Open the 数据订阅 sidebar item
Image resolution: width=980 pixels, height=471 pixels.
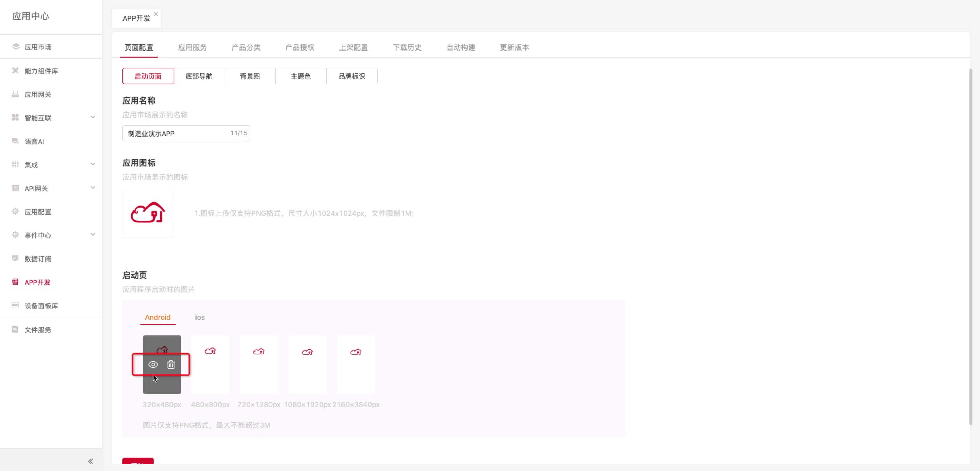click(x=38, y=259)
